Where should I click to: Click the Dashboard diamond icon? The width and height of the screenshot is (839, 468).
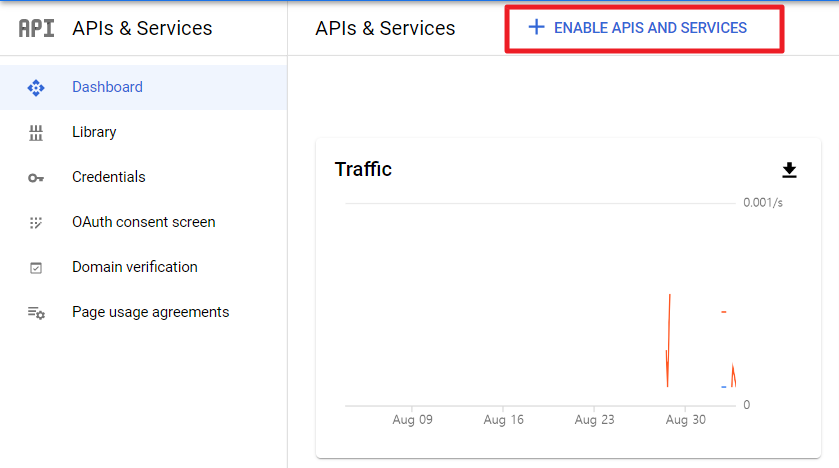coord(36,88)
